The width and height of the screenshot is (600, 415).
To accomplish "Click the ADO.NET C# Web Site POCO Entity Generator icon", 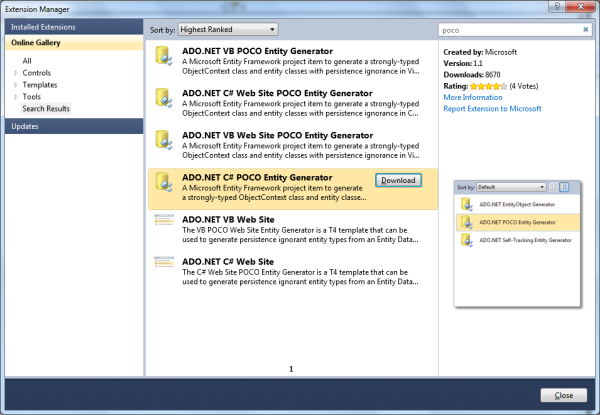I will pyautogui.click(x=163, y=98).
